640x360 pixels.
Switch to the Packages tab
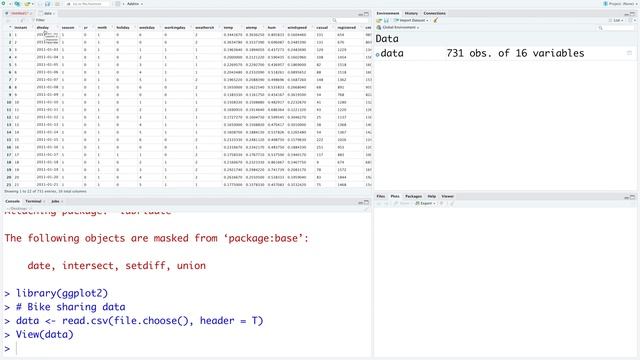[x=413, y=196]
